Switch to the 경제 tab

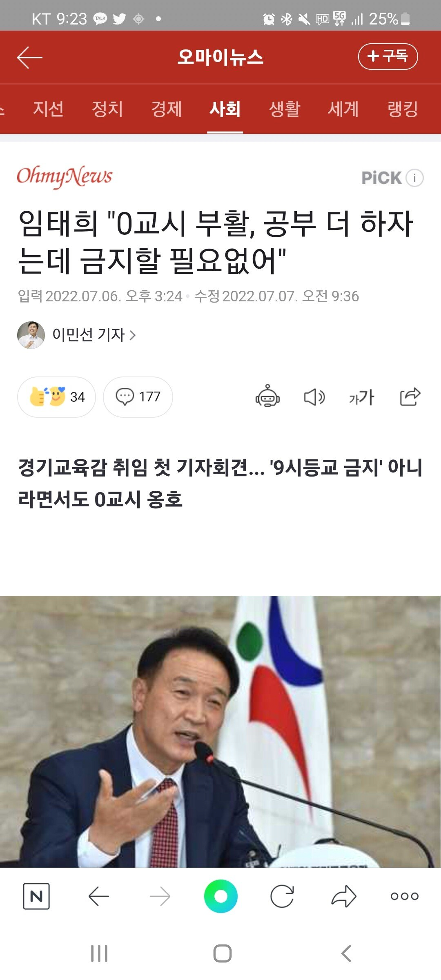(166, 109)
